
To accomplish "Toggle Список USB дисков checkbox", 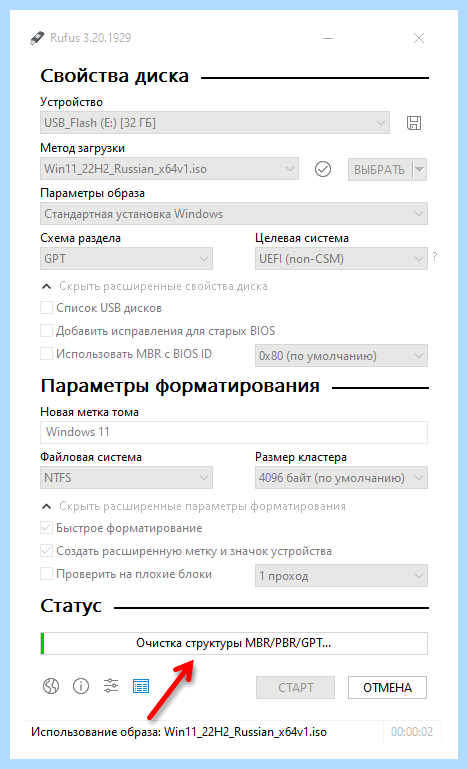I will point(46,308).
